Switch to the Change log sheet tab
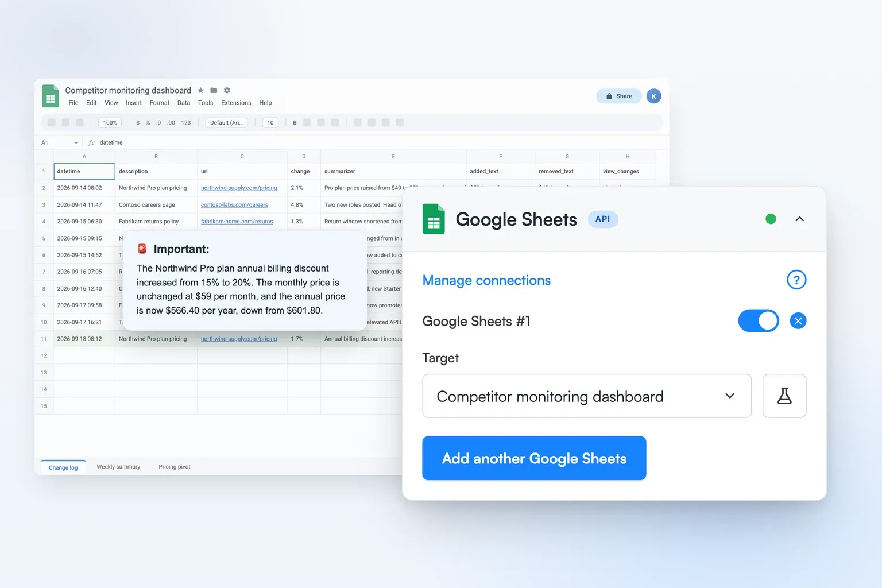882x588 pixels. pyautogui.click(x=63, y=467)
